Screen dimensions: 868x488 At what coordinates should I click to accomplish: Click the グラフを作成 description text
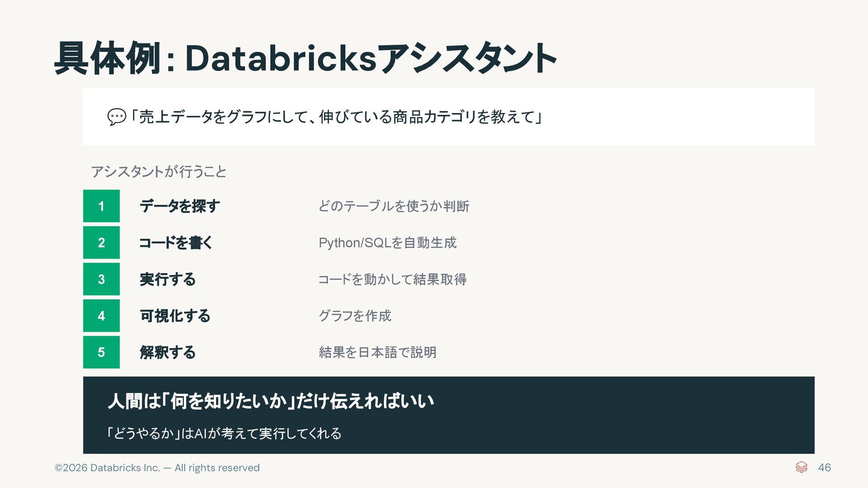[x=355, y=316]
